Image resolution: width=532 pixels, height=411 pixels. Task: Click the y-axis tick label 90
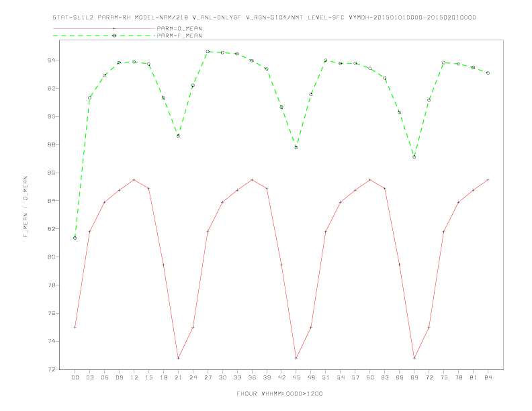coord(52,117)
